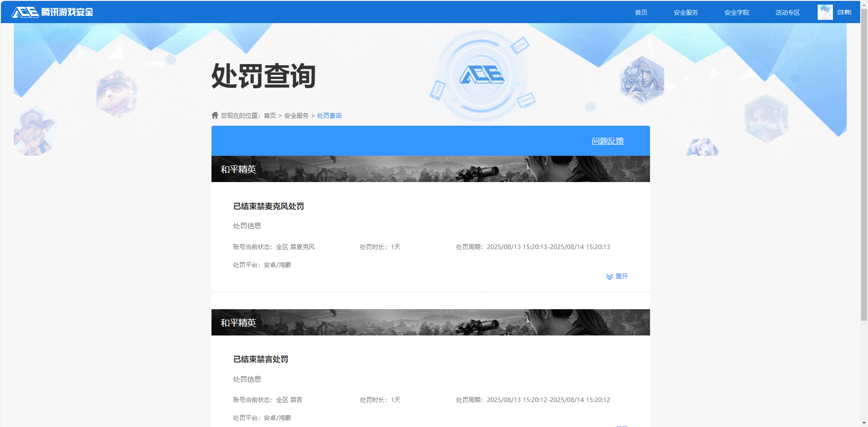The image size is (868, 427).
Task: Click the second 和平精英 game banner
Action: 430,322
